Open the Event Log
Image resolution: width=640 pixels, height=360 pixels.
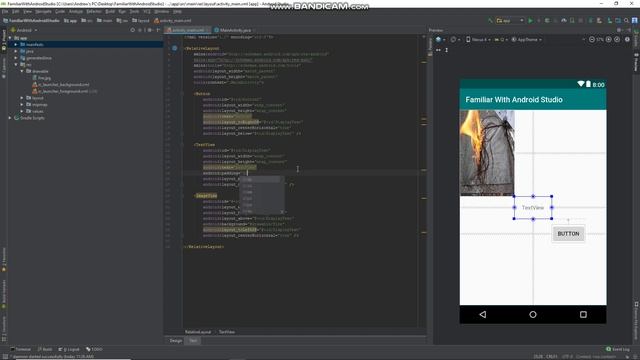(x=618, y=349)
